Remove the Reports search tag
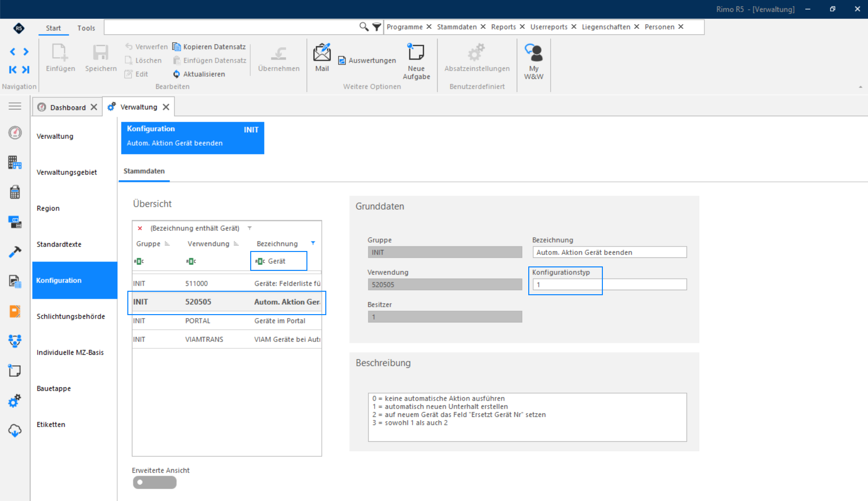The image size is (868, 501). (x=522, y=27)
